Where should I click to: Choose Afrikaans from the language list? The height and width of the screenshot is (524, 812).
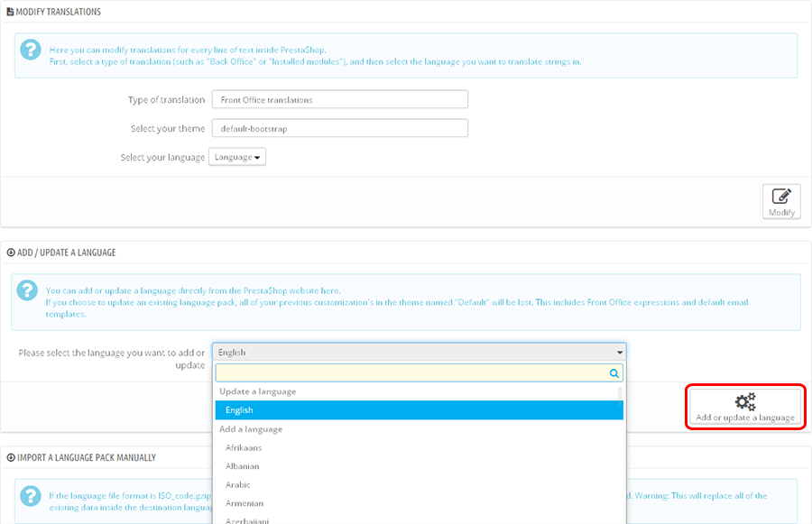243,448
